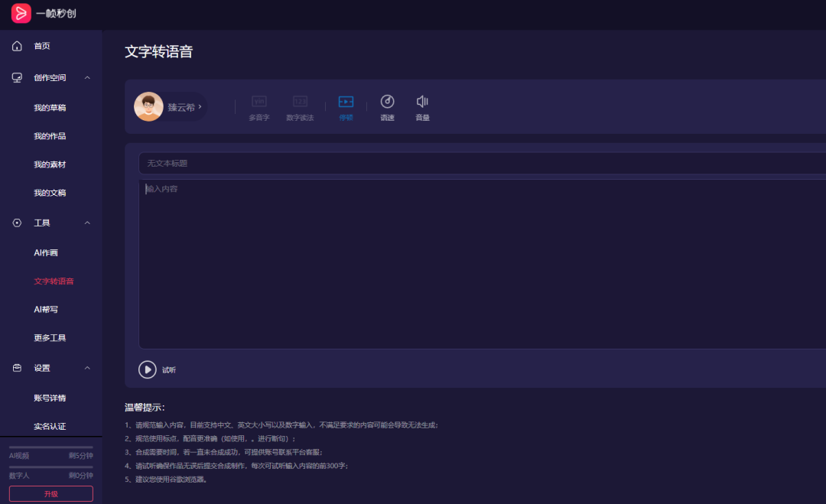Select the 停顿 pause insertion tool
The height and width of the screenshot is (504, 826).
[x=346, y=107]
